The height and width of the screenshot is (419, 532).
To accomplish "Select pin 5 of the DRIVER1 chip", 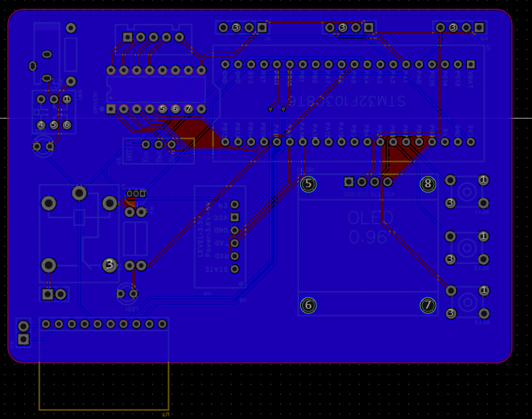I will pos(162,109).
